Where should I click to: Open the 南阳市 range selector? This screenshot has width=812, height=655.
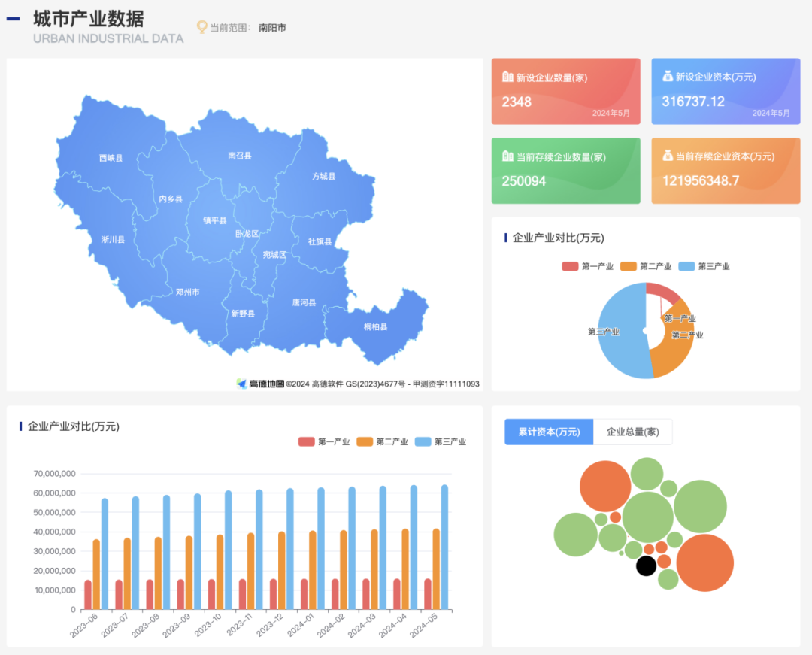point(272,28)
